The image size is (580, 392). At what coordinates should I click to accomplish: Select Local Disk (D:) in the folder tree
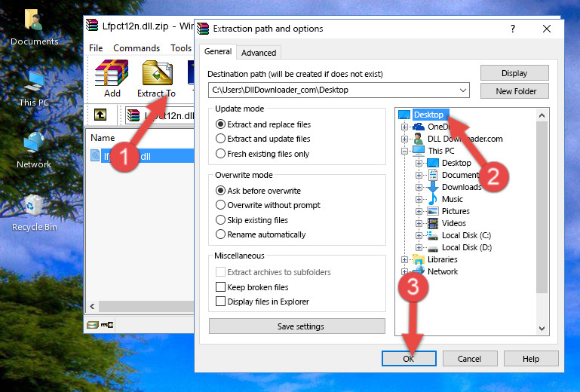[x=466, y=247]
